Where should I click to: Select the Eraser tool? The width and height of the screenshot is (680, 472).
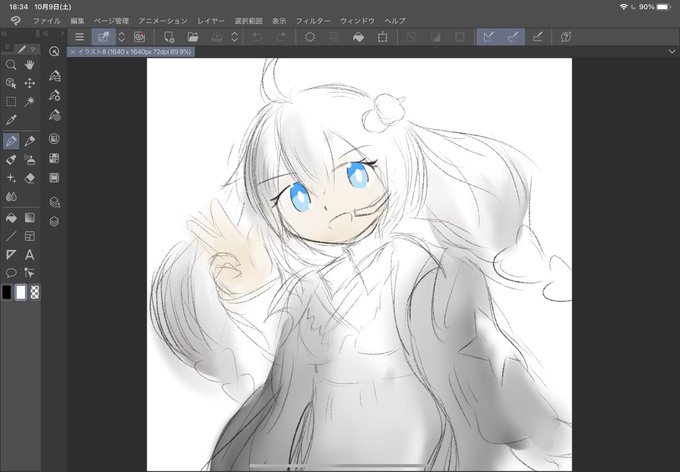coord(29,178)
